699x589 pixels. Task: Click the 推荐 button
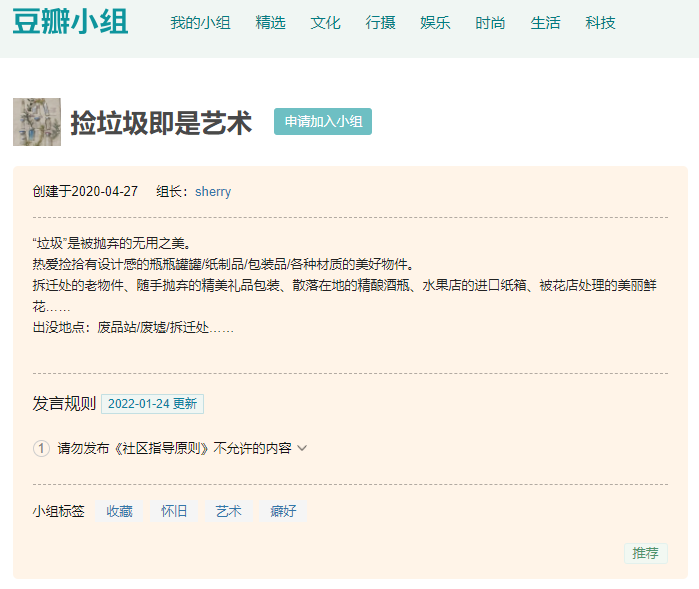tap(646, 553)
